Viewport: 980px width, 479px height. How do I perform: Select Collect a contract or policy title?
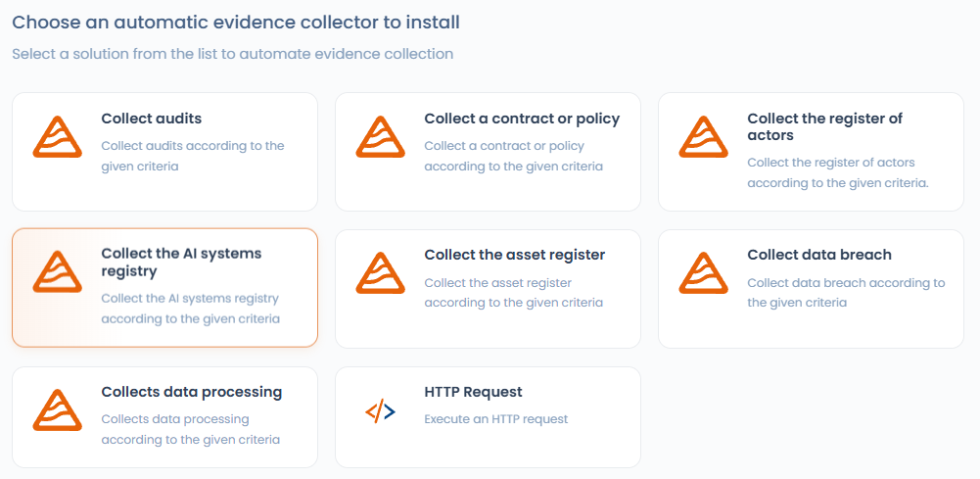(x=522, y=119)
